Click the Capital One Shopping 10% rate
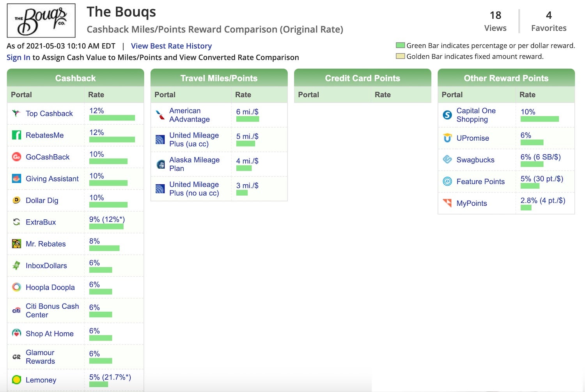 click(x=528, y=112)
